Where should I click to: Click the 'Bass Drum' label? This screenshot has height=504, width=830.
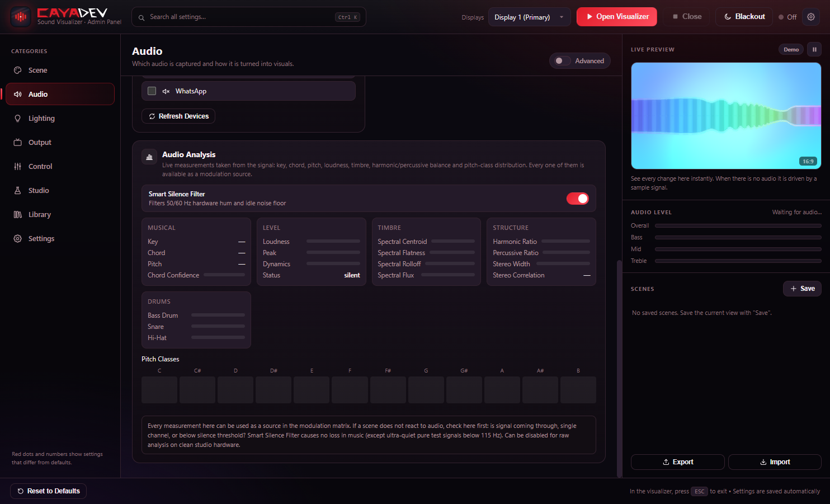(163, 315)
